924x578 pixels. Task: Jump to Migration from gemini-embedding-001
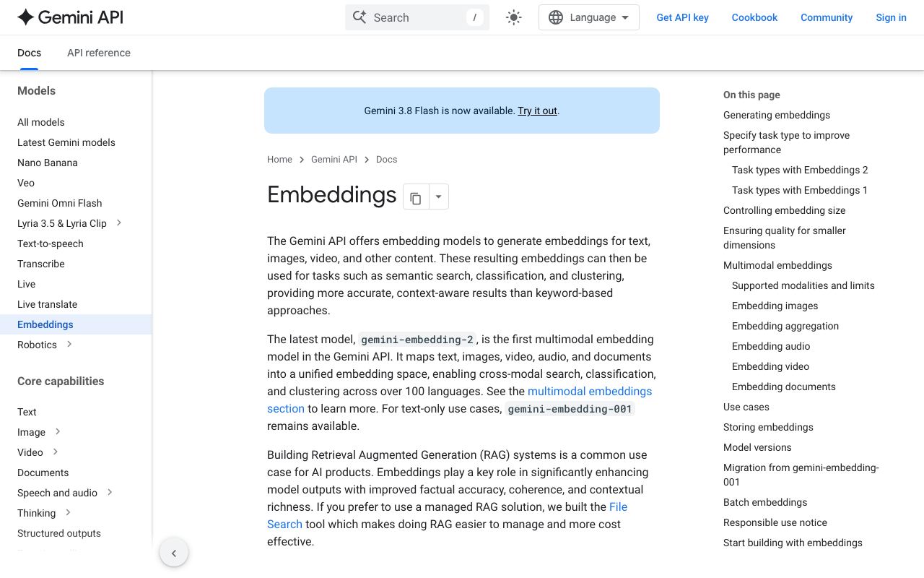pos(801,475)
